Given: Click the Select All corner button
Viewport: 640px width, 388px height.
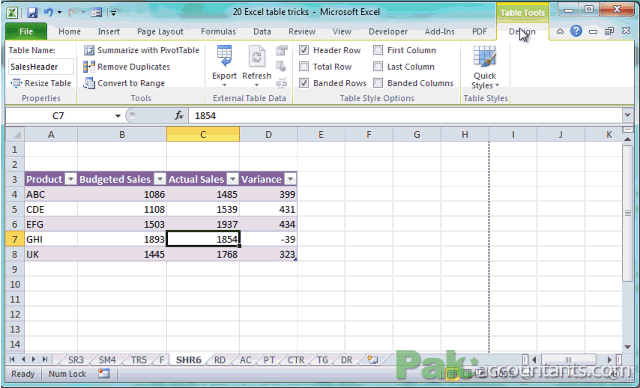Looking at the screenshot, I should coord(15,134).
